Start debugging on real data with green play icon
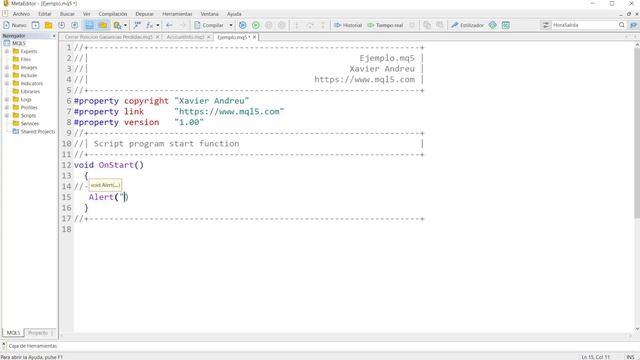The width and height of the screenshot is (640, 360). [256, 25]
